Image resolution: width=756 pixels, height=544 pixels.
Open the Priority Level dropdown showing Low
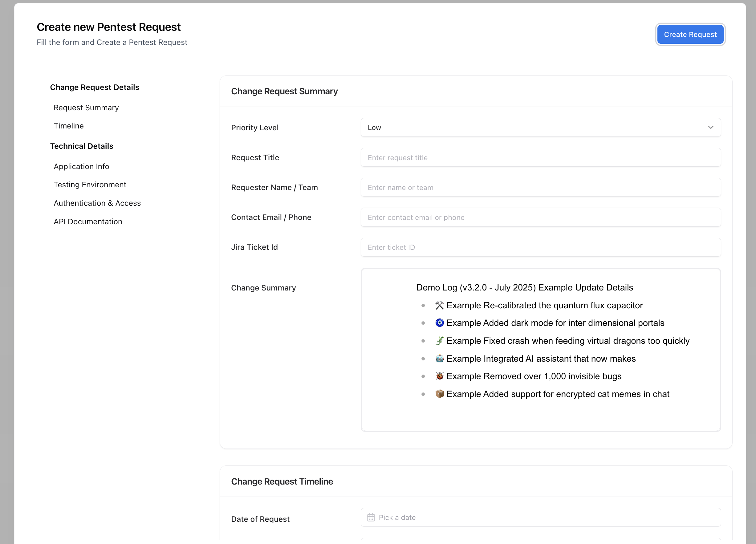(x=540, y=127)
